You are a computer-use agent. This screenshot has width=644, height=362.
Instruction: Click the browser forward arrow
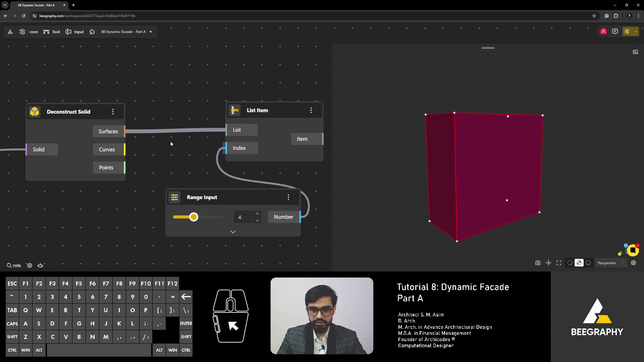14,16
